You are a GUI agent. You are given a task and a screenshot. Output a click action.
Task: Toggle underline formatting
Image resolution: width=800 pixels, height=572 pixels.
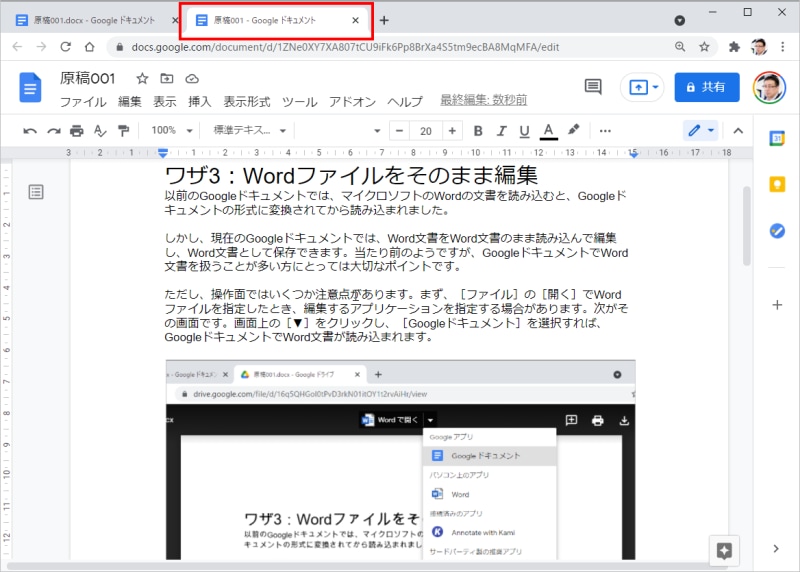pyautogui.click(x=524, y=131)
